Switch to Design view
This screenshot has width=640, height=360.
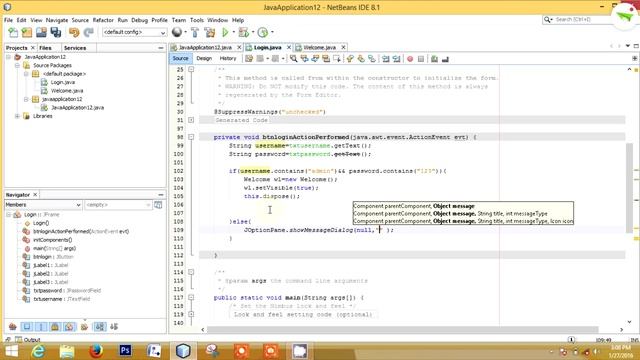pos(204,58)
